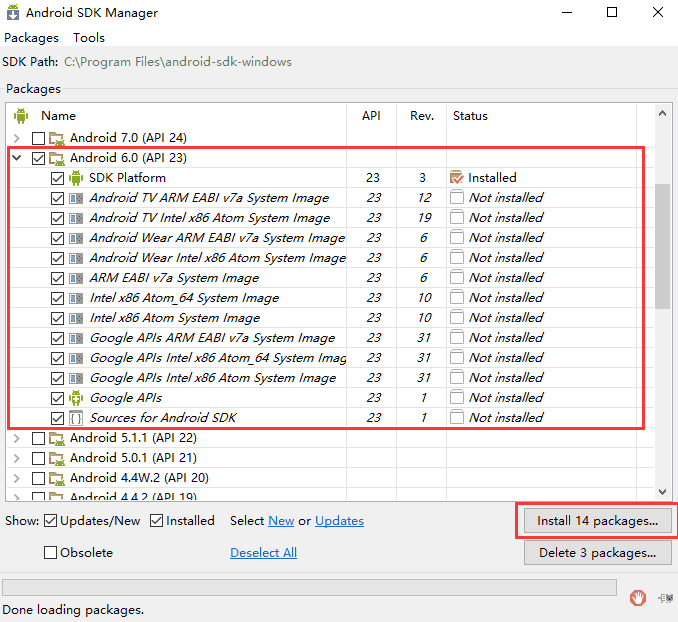The image size is (678, 622).
Task: Click the Name column header
Action: [x=58, y=116]
